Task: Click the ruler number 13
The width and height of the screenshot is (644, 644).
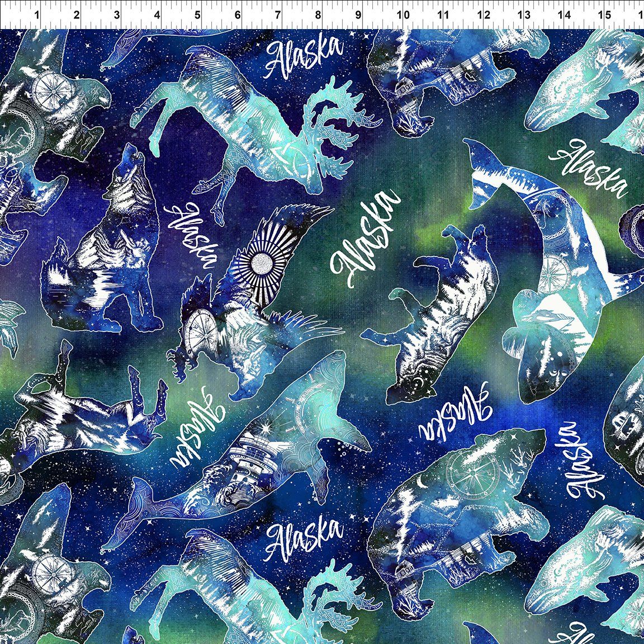Action: [524, 15]
